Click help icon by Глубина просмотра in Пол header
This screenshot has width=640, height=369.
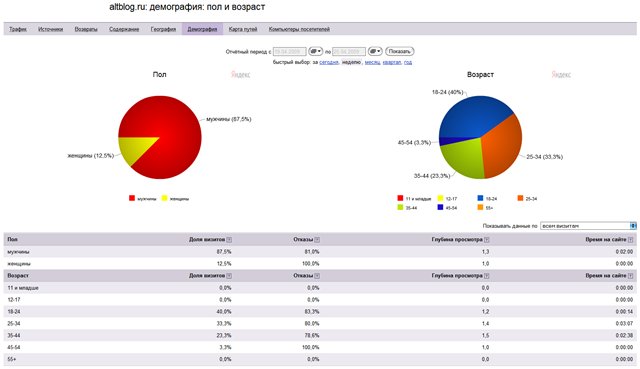pyautogui.click(x=487, y=240)
